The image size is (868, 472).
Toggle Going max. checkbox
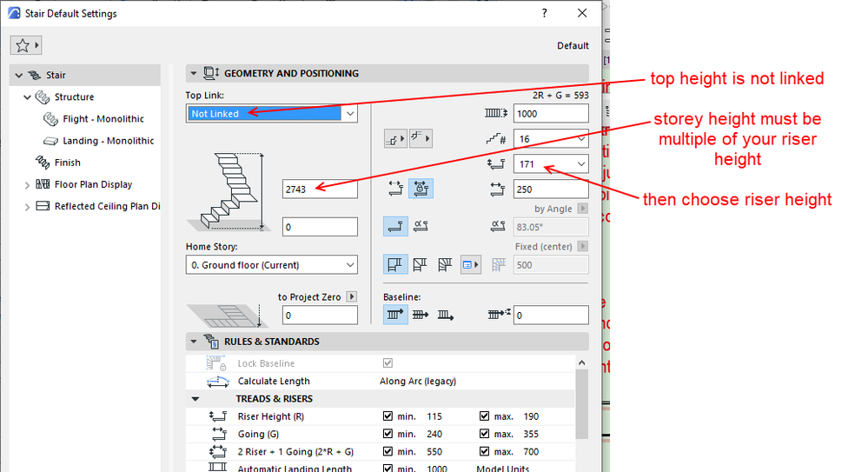484,434
